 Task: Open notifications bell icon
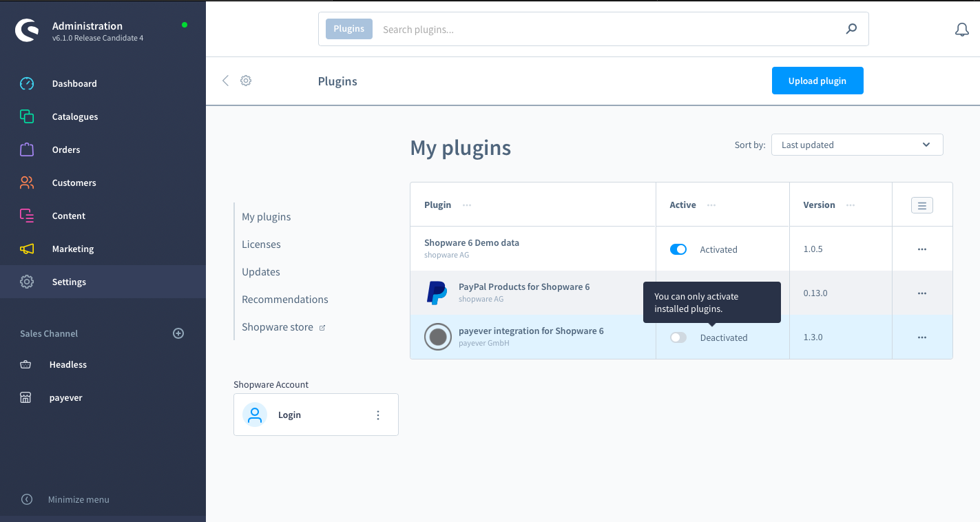click(962, 30)
